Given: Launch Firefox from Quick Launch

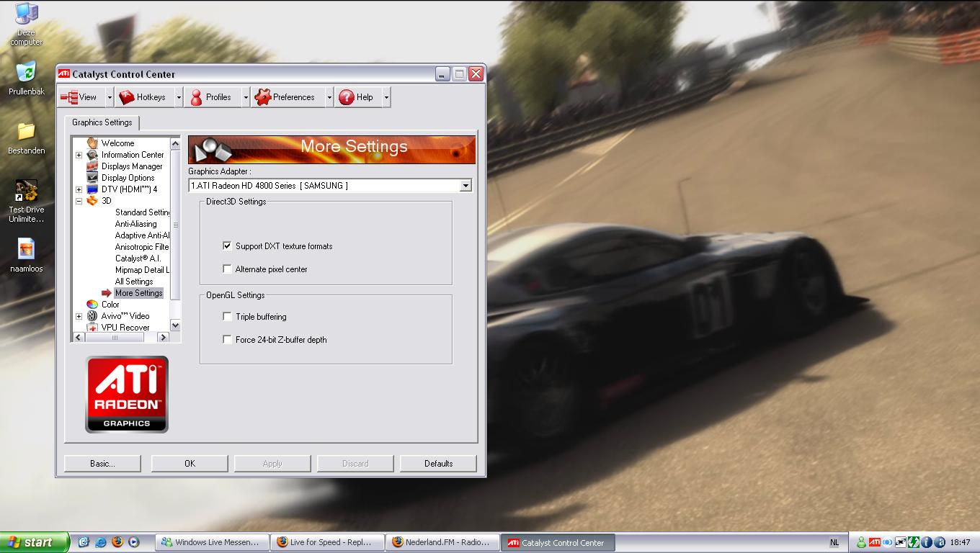Looking at the screenshot, I should point(117,542).
